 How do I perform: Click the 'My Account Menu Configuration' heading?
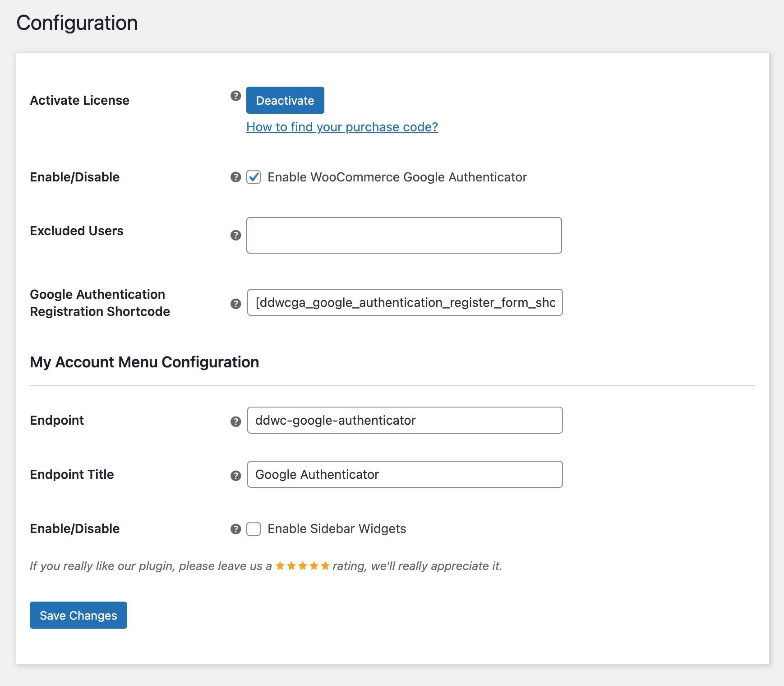click(x=144, y=362)
